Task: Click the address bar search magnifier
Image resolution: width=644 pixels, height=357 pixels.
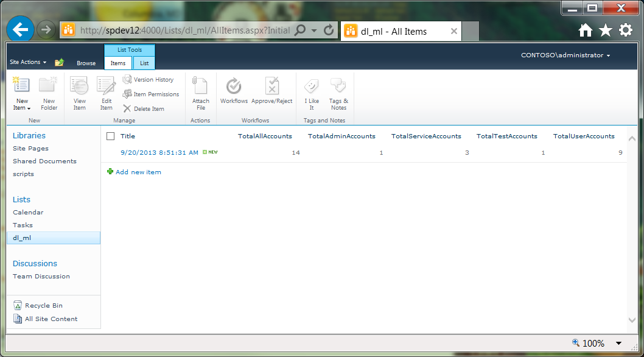Action: pos(300,30)
